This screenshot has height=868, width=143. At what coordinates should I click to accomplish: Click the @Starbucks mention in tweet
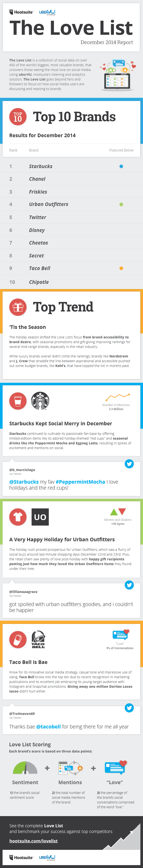24,482
